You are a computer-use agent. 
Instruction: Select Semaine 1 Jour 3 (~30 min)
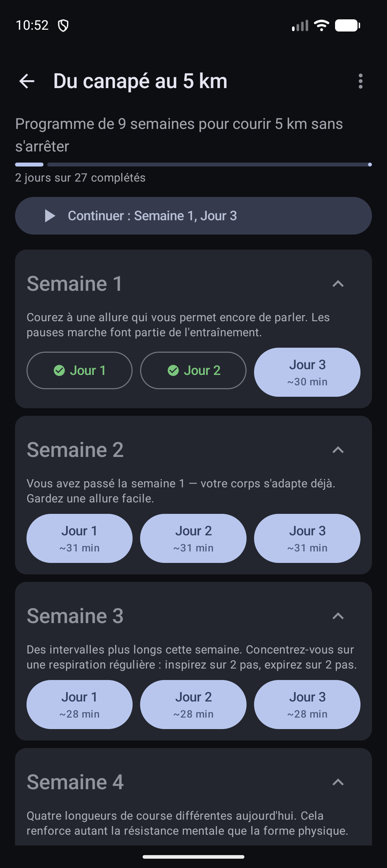pyautogui.click(x=307, y=372)
